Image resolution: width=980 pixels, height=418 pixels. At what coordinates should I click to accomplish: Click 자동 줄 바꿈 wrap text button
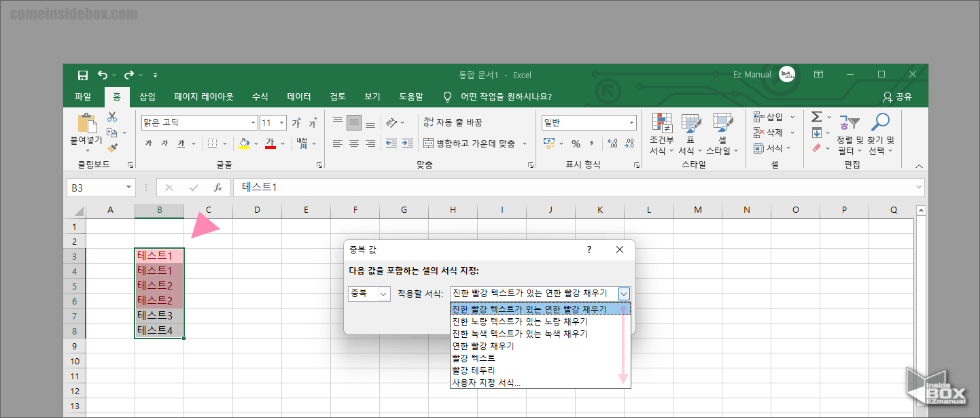453,123
